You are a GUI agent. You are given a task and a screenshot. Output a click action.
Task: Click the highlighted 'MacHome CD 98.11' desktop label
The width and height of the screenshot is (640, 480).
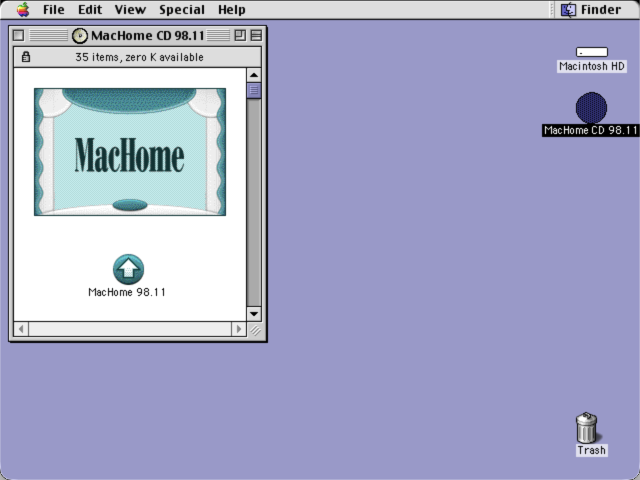(591, 130)
